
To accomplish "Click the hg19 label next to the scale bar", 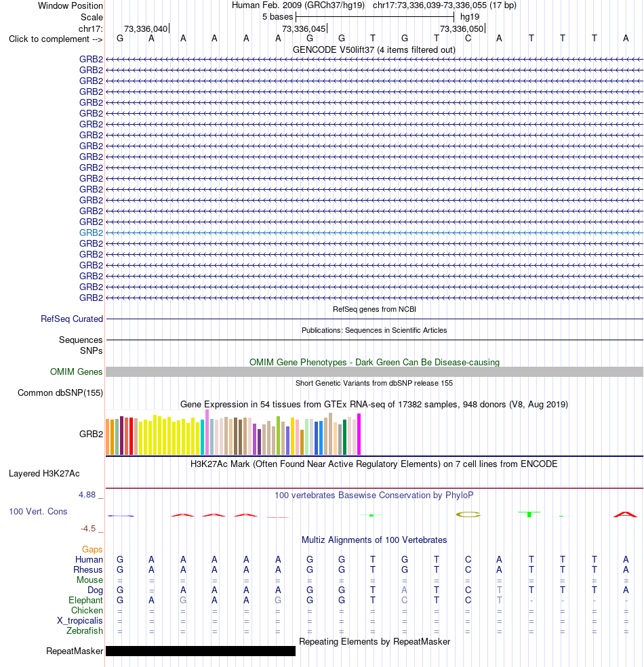I will click(x=470, y=17).
